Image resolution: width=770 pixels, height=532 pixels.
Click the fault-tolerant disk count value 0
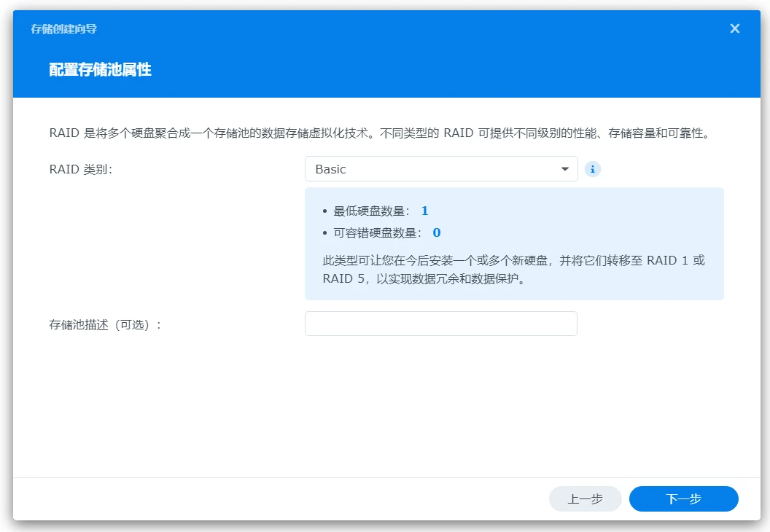[437, 233]
